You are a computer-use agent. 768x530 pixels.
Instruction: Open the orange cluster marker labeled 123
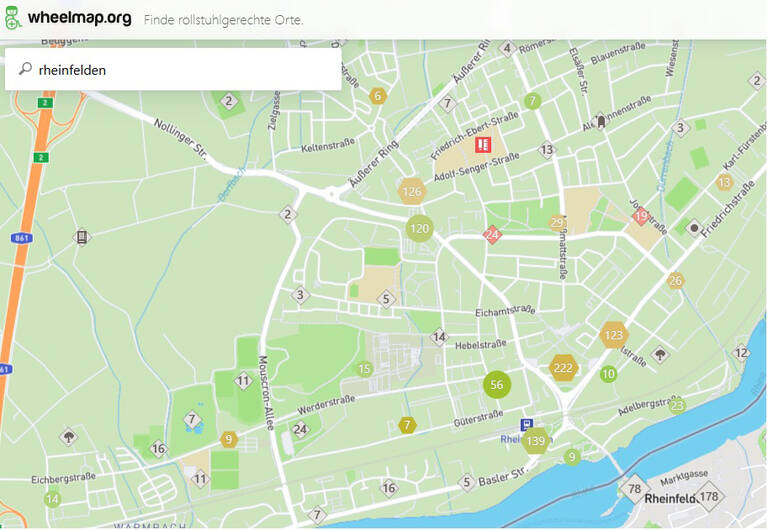coord(614,335)
